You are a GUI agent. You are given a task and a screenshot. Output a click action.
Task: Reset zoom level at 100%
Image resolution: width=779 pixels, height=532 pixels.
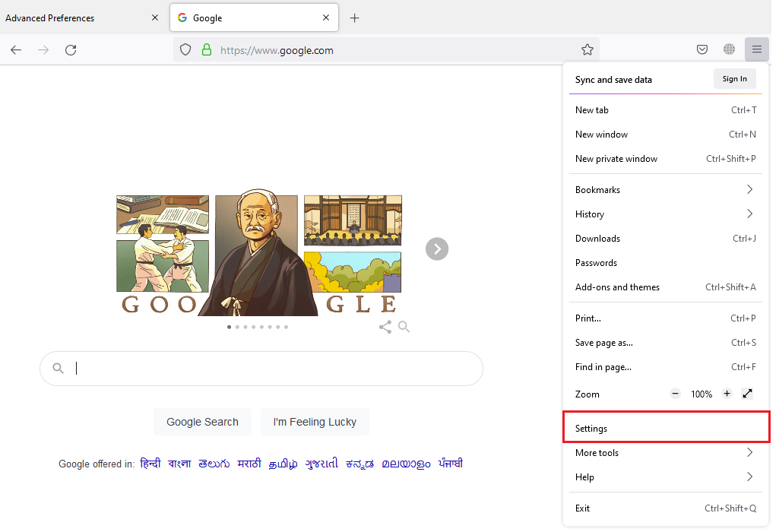[701, 394]
